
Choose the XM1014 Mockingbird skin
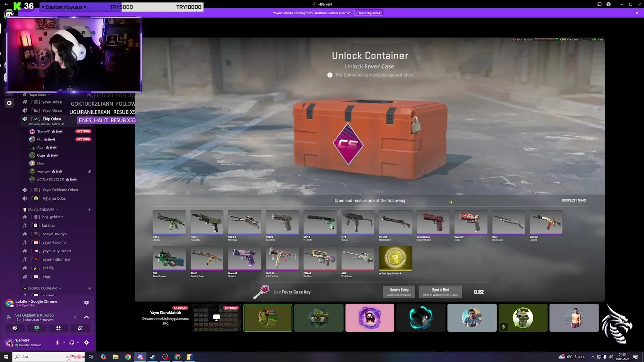[x=395, y=225]
